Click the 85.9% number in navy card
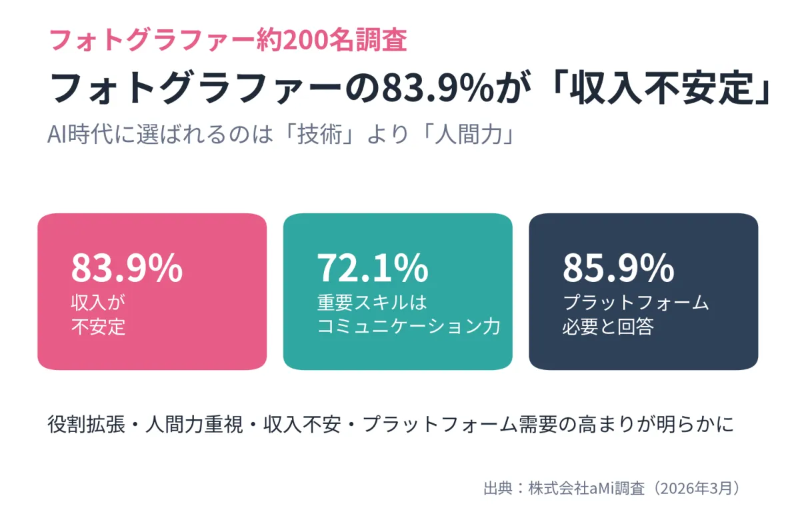 click(x=619, y=267)
